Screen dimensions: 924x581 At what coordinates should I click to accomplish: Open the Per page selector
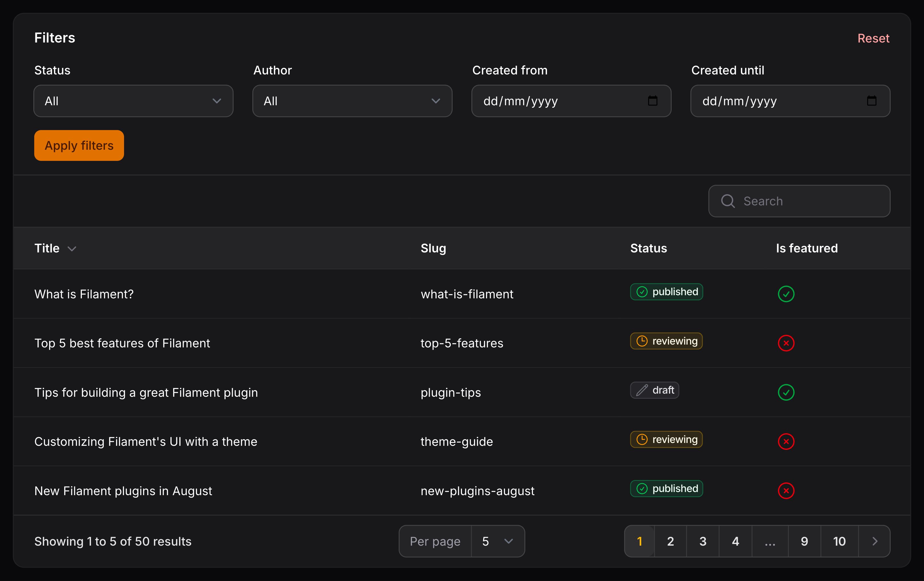[x=498, y=541]
